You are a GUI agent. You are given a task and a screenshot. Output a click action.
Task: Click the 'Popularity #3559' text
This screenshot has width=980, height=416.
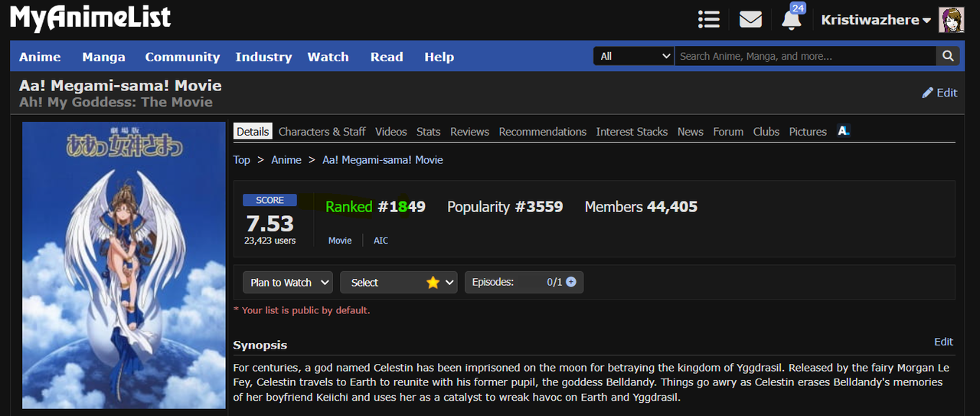click(505, 207)
